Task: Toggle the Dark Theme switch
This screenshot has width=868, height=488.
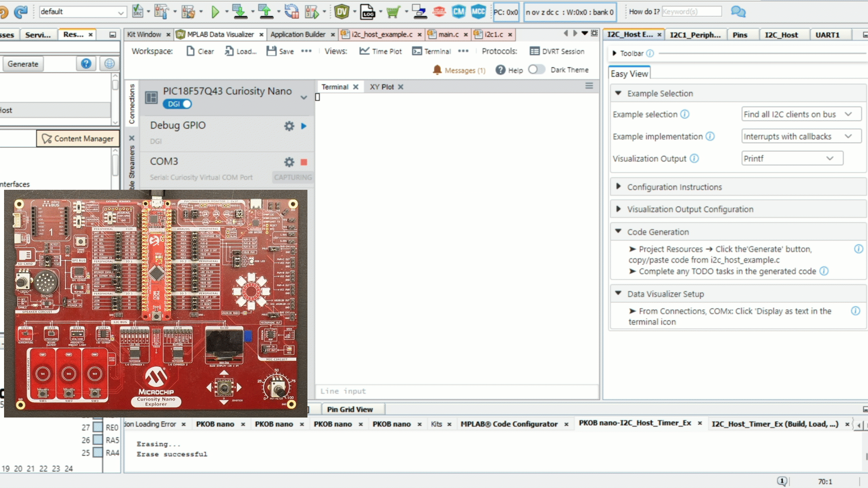Action: (536, 70)
